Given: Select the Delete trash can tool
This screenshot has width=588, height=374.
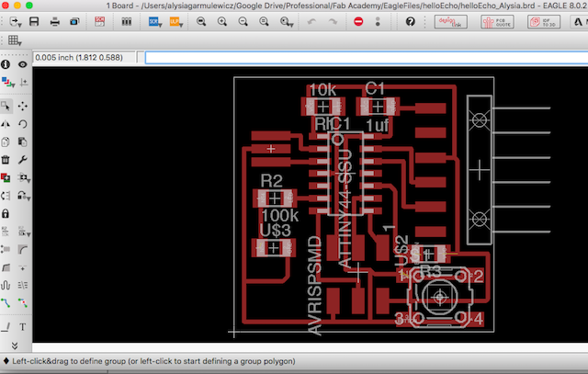Looking at the screenshot, I should point(6,160).
